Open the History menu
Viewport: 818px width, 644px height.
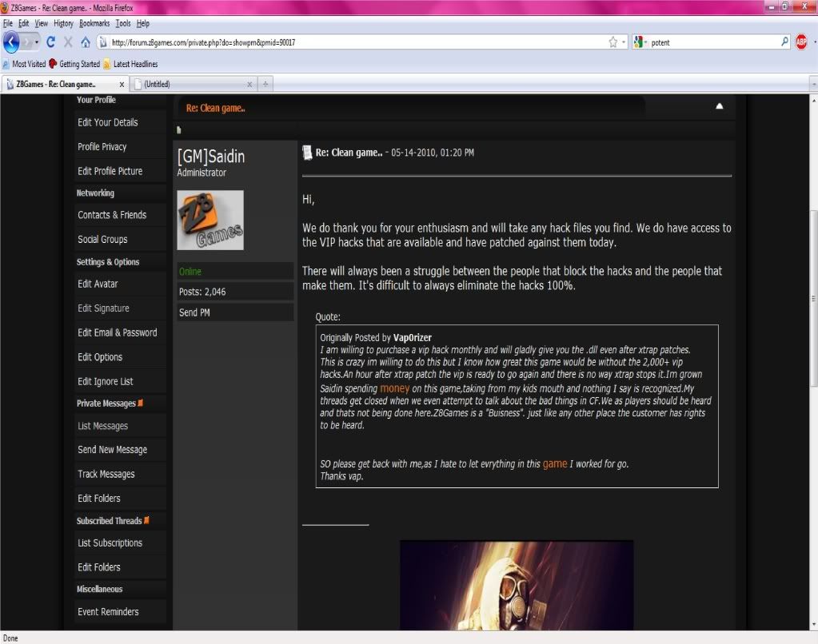(x=63, y=24)
